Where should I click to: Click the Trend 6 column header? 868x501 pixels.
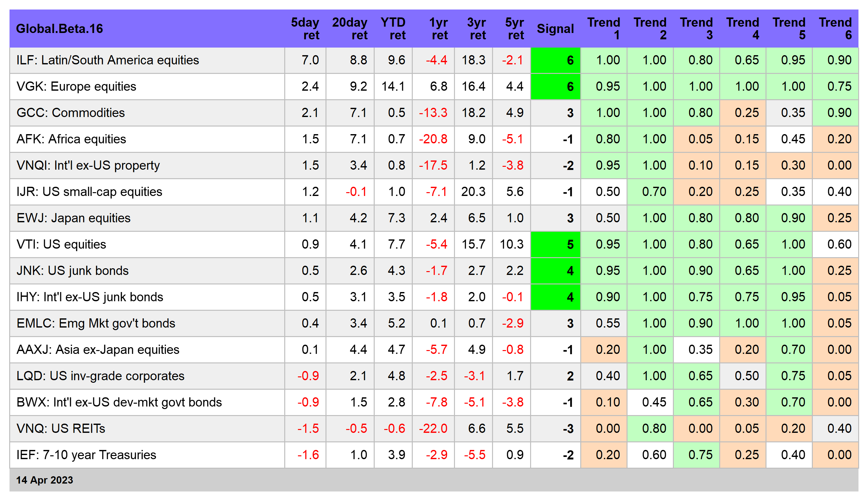click(835, 29)
